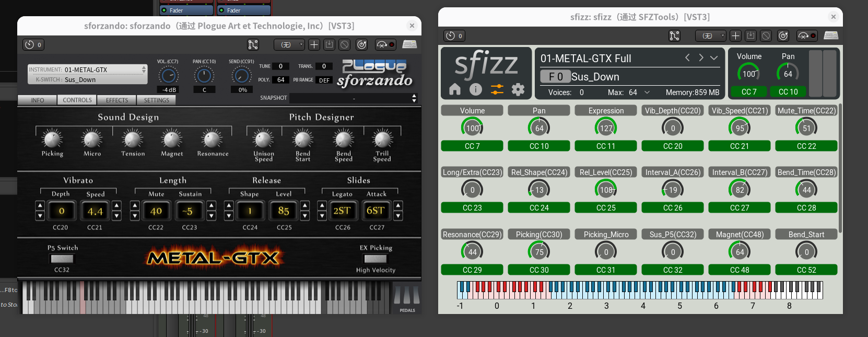Click the sfizz controls panel vertical scrollbar
Image resolution: width=868 pixels, height=337 pixels.
click(x=840, y=167)
